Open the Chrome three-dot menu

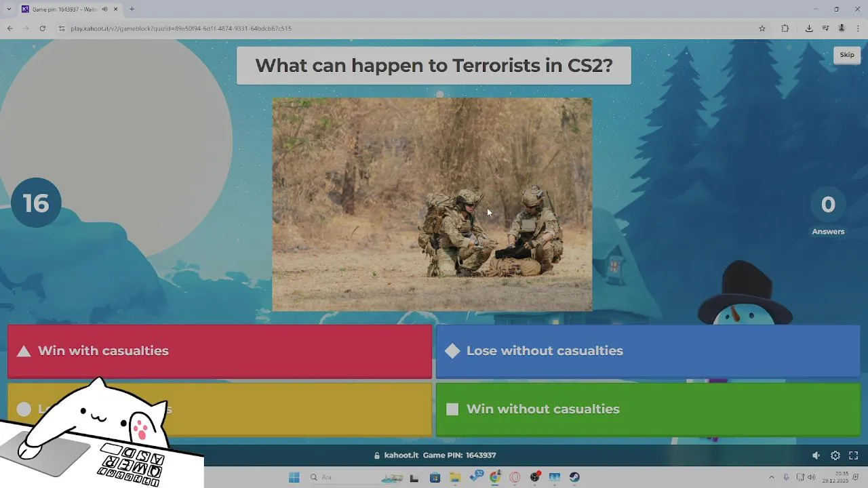coord(859,28)
